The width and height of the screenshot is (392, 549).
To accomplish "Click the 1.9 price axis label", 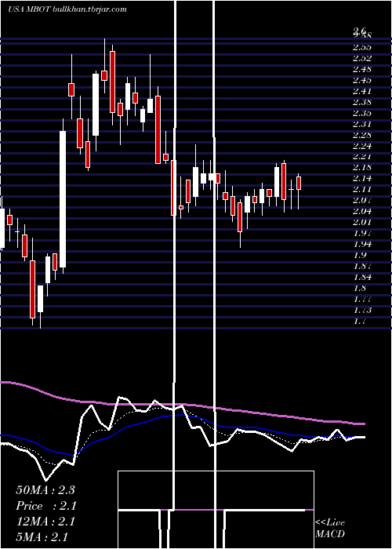I will click(360, 255).
